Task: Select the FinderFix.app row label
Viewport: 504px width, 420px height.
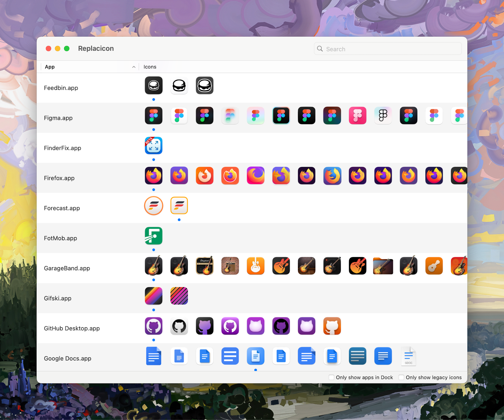Action: (62, 148)
